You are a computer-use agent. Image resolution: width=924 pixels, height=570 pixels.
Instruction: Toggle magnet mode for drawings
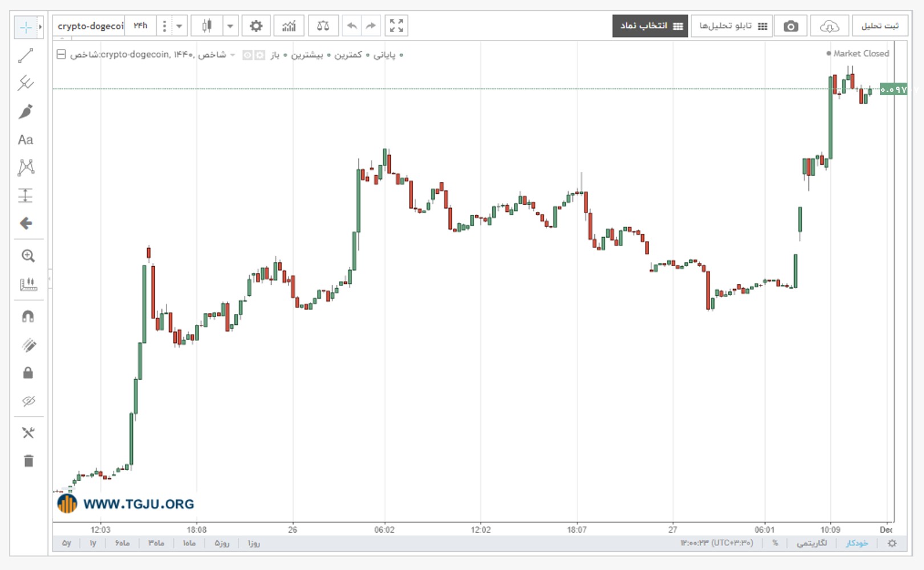28,316
